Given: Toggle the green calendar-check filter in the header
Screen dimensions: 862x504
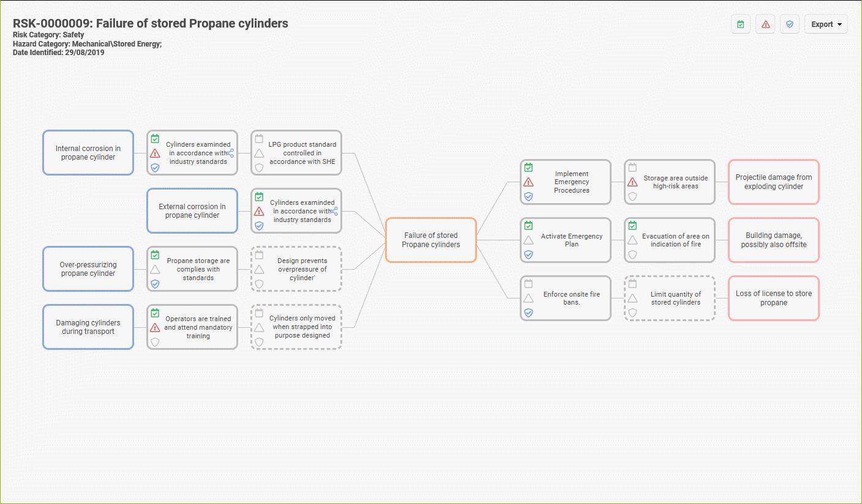Looking at the screenshot, I should pos(741,24).
